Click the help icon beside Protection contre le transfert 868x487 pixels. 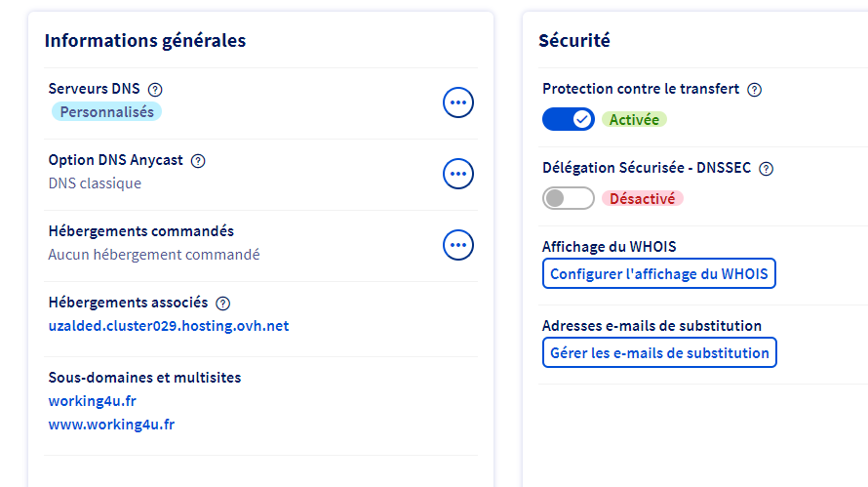coord(754,90)
